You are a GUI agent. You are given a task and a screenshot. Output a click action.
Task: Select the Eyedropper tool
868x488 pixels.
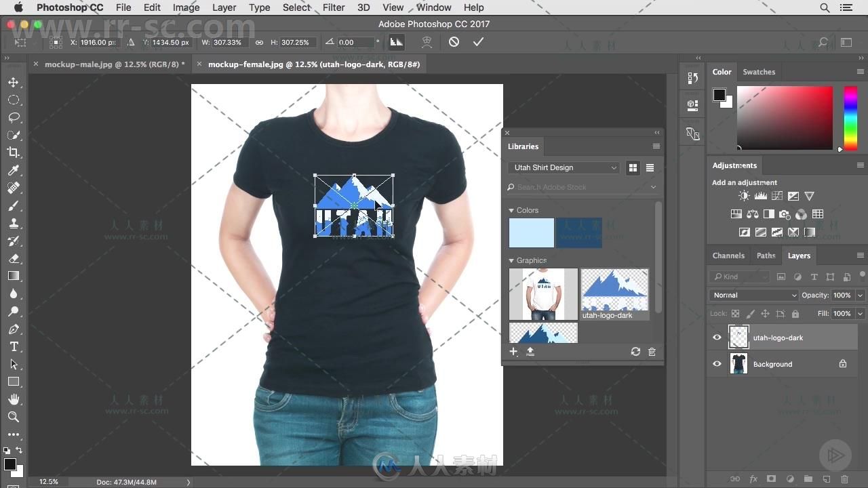coord(13,170)
